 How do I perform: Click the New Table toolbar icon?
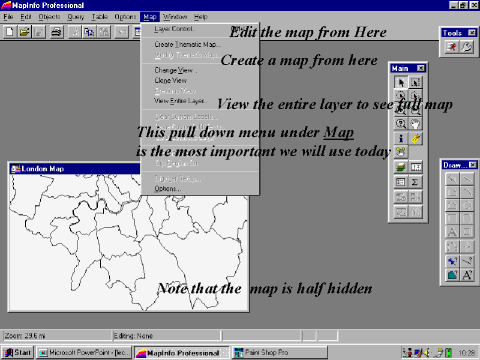(x=9, y=32)
